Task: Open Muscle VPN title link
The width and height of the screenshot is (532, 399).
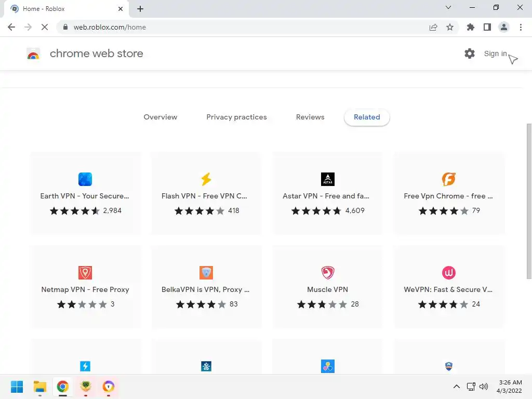Action: (327, 289)
